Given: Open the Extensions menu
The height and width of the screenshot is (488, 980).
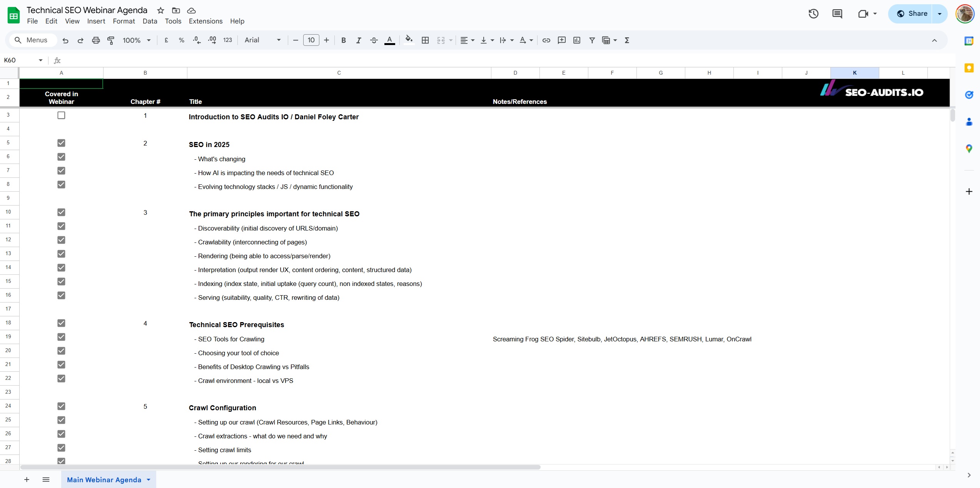Looking at the screenshot, I should click(205, 21).
